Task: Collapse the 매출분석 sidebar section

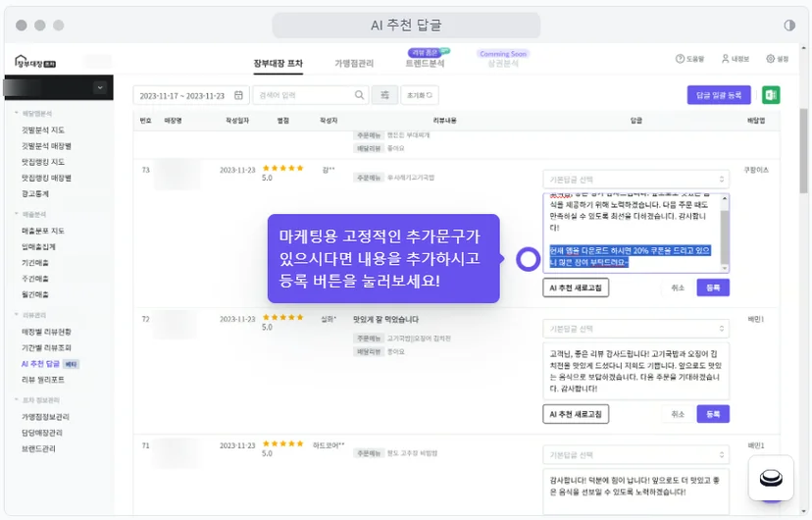Action: coord(30,214)
